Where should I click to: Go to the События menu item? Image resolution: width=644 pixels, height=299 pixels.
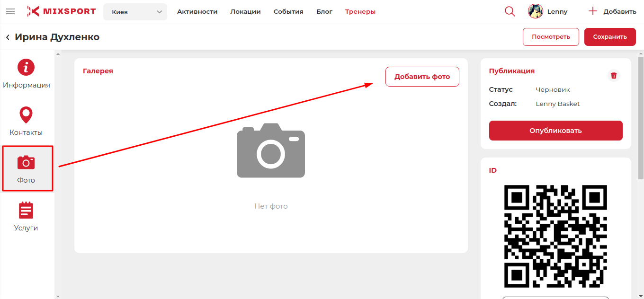pos(288,11)
